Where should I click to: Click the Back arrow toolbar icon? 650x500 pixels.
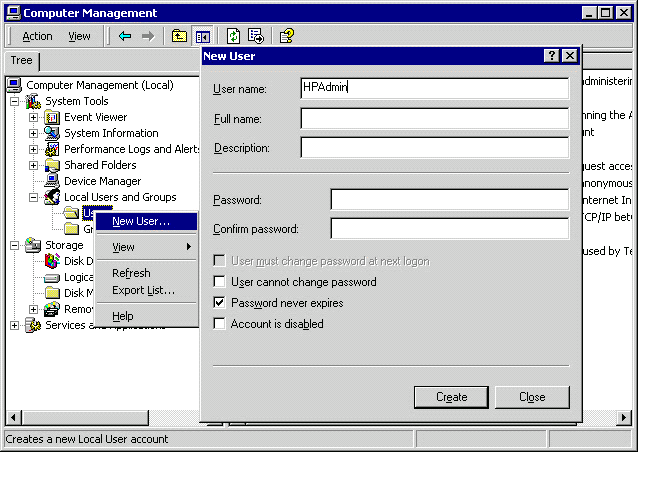(x=125, y=36)
